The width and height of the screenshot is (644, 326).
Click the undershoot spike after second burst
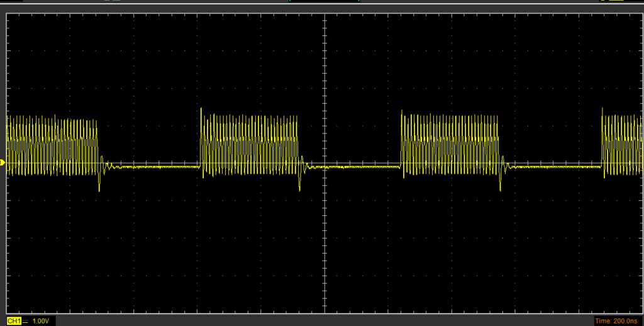[300, 186]
